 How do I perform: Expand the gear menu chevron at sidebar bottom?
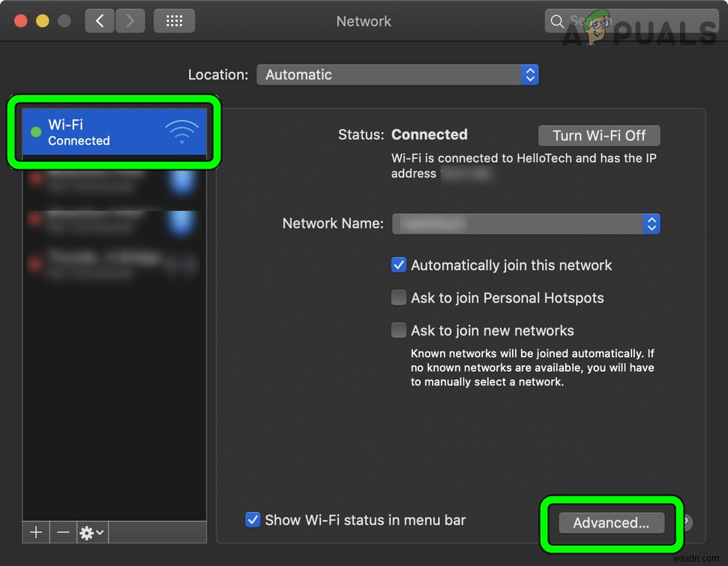pos(99,532)
